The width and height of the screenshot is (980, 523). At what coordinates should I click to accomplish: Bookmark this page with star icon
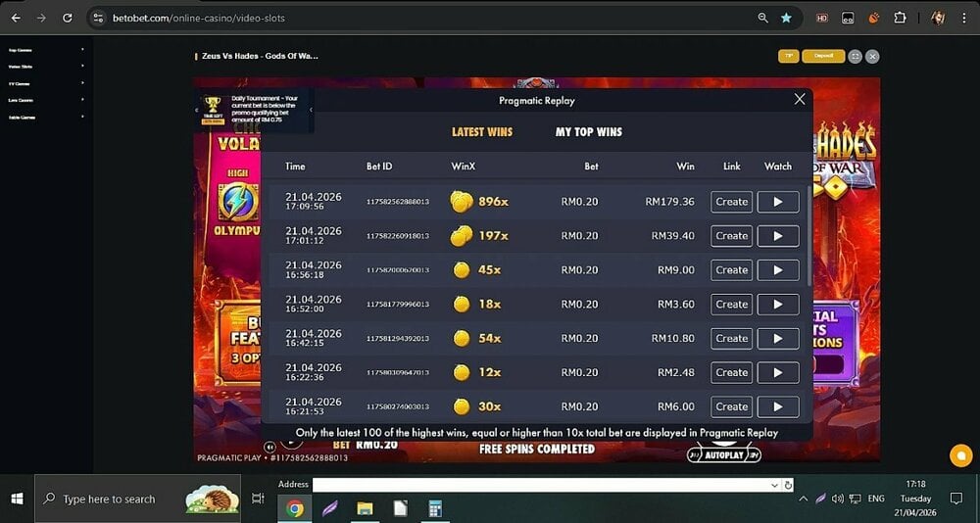[786, 18]
